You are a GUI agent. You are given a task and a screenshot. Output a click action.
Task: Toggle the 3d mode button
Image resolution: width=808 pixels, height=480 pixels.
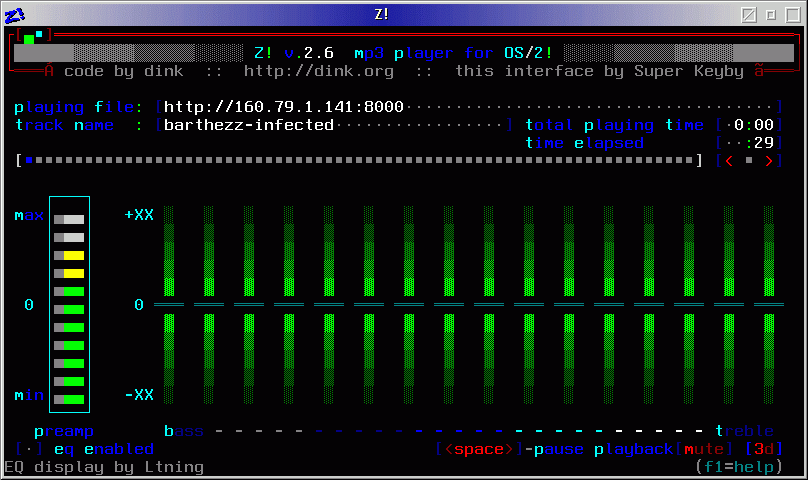764,449
